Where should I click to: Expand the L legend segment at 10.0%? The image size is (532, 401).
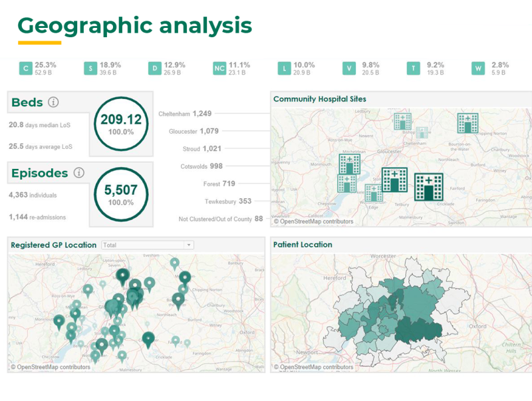(x=283, y=68)
